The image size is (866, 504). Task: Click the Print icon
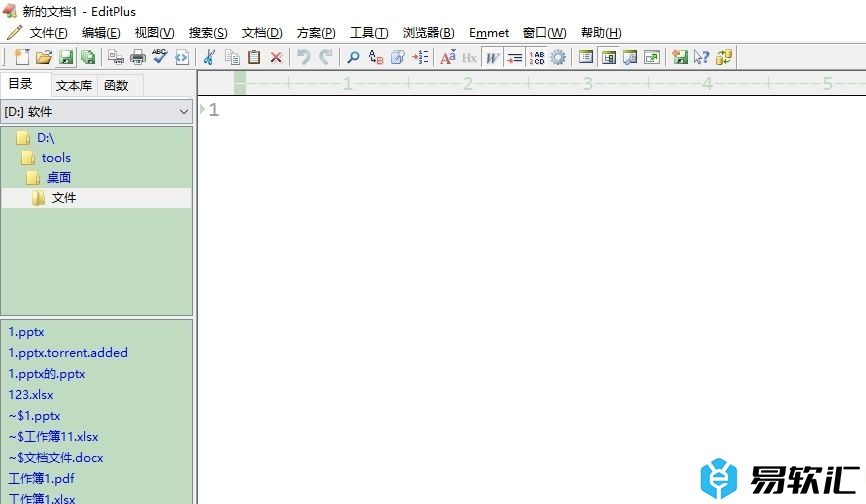click(138, 57)
